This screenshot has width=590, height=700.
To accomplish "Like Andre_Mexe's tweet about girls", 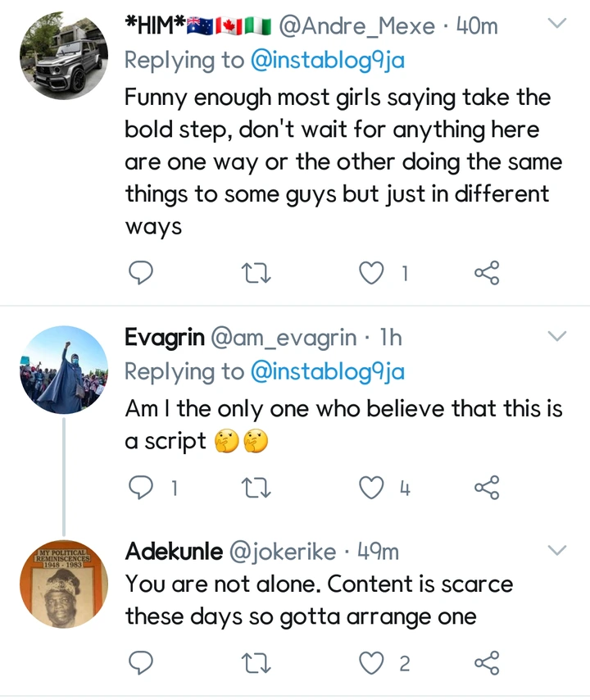I will [373, 275].
